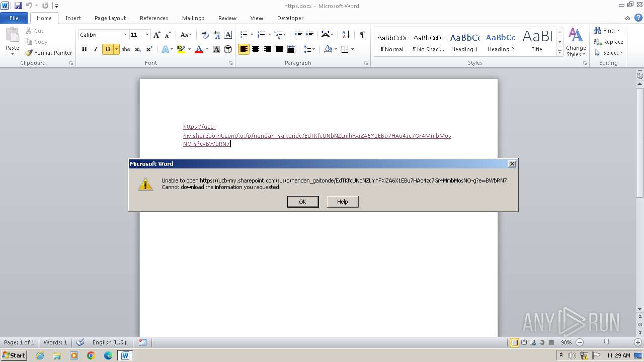The image size is (644, 362).
Task: Switch to the Mailings tab
Action: (193, 18)
